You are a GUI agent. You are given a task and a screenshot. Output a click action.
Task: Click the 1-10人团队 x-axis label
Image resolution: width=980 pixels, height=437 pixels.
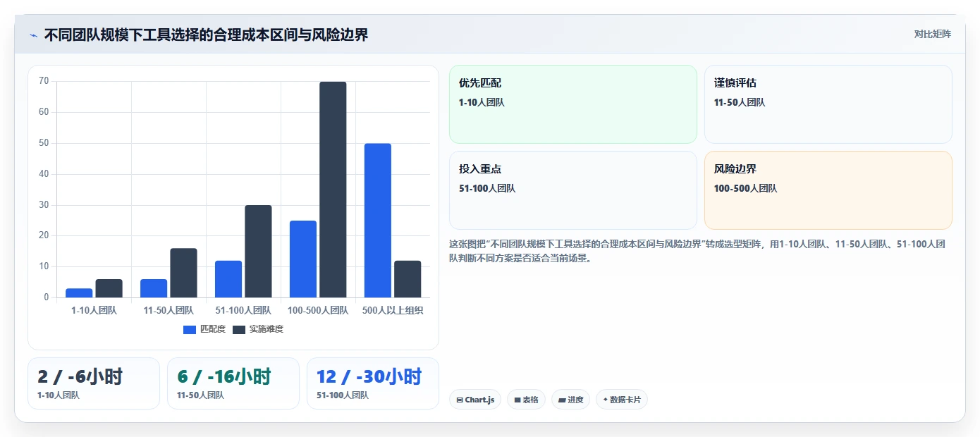pos(94,310)
